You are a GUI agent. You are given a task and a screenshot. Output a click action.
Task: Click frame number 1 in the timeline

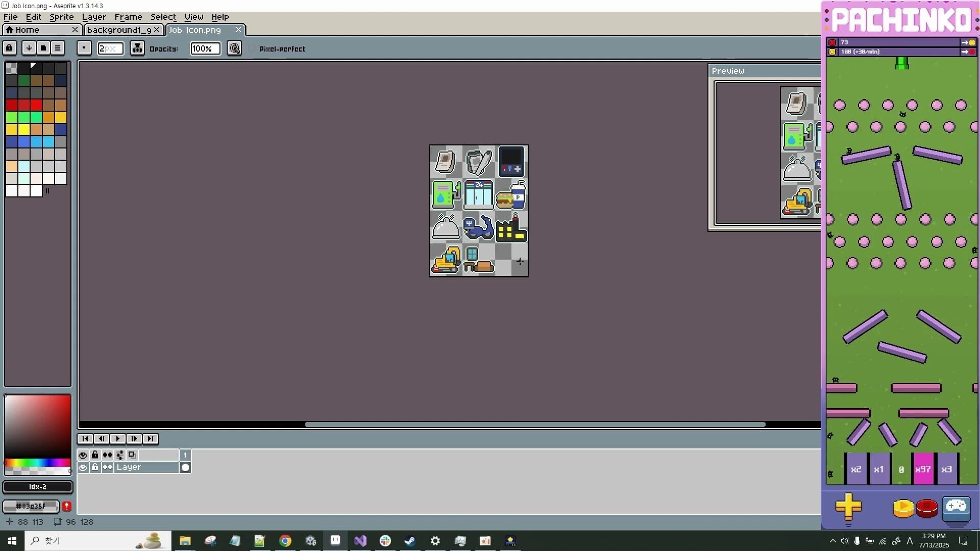185,455
